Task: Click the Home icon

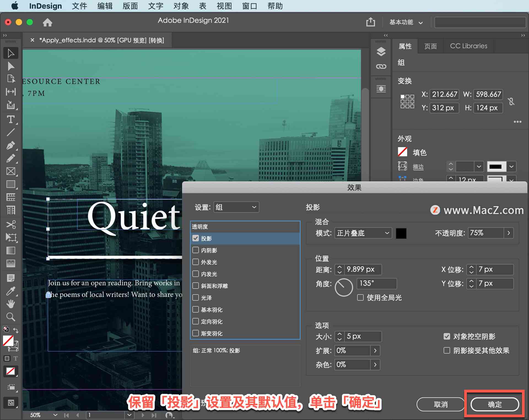Action: [x=47, y=22]
